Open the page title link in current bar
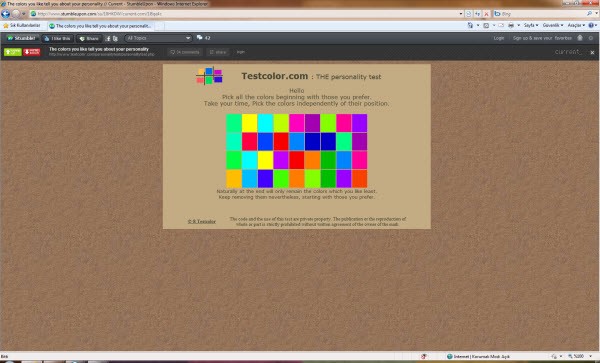The image size is (600, 363). pos(99,49)
